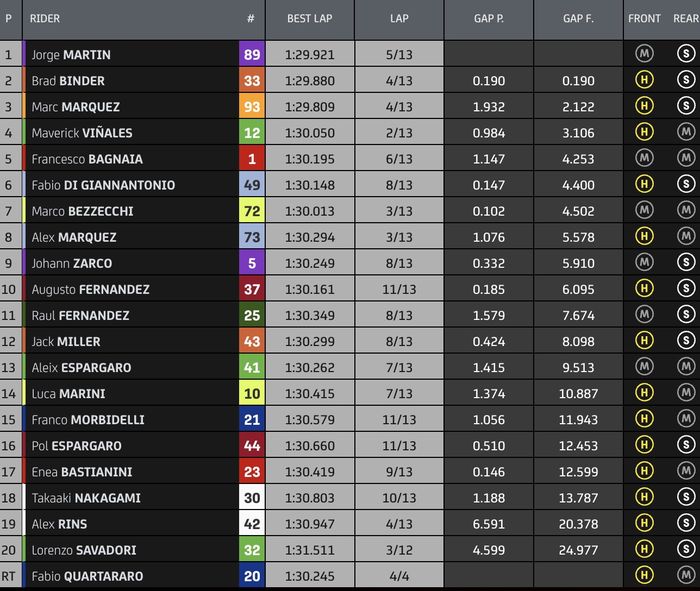The image size is (700, 591).
Task: Click on Takaaki Nakagami's name
Action: [86, 497]
